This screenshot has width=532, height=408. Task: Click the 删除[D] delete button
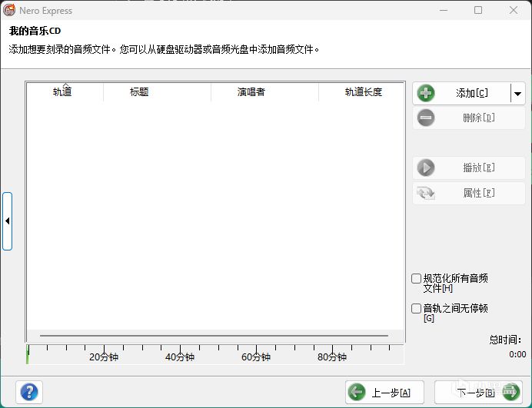coord(469,118)
